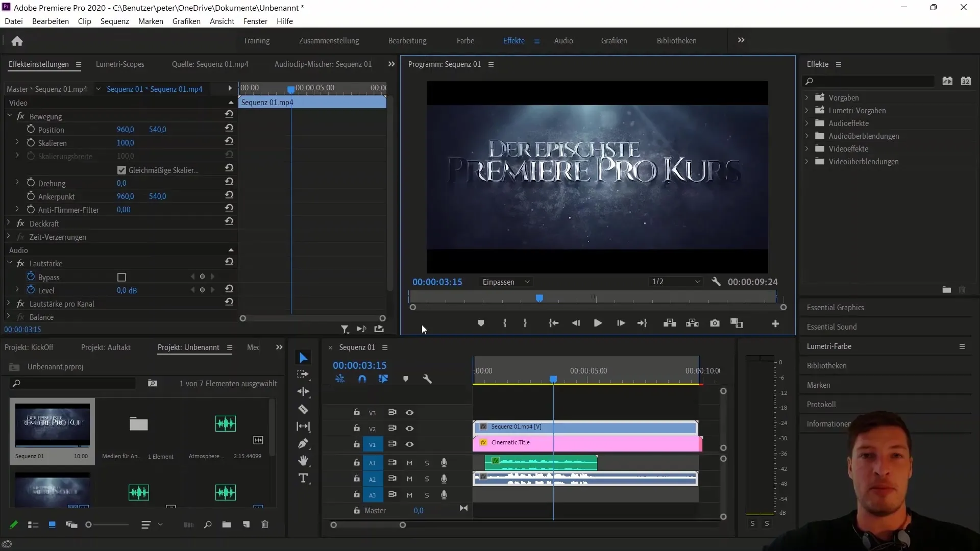980x551 pixels.
Task: Click the Home icon
Action: coord(17,41)
